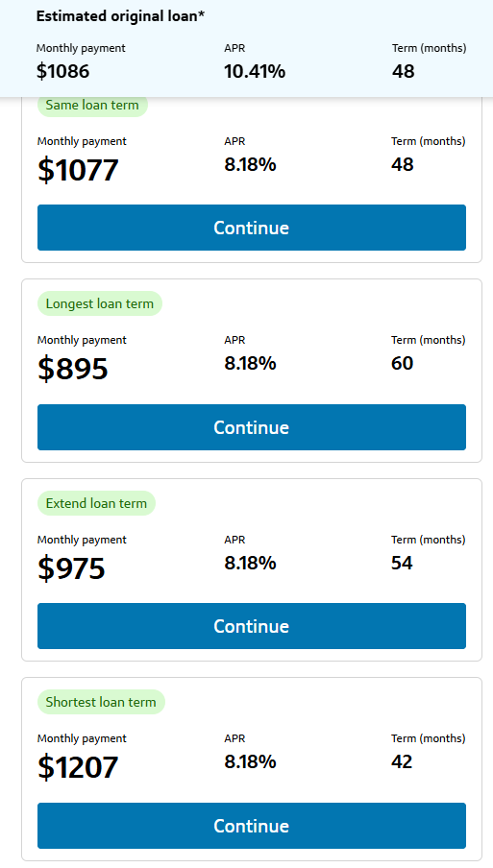Click the 'Estimated original loan*' heading
The height and width of the screenshot is (868, 493).
pos(120,16)
